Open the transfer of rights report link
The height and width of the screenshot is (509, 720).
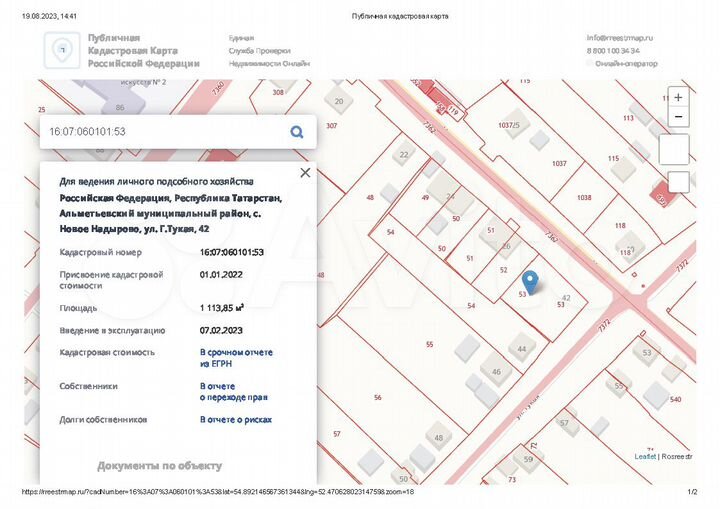click(233, 391)
